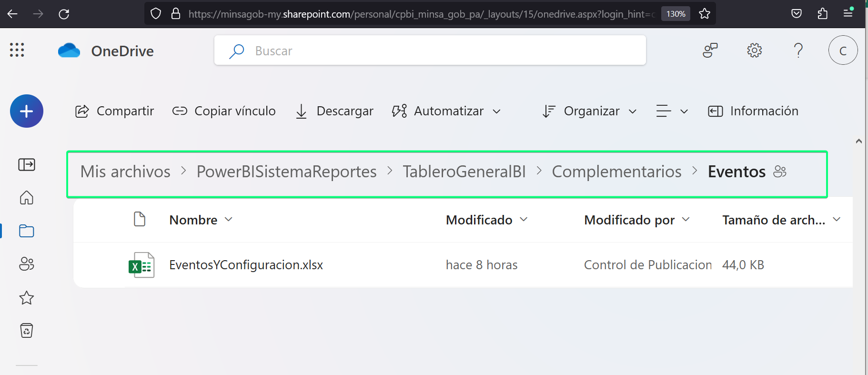Click the blue plus create button

[x=27, y=111]
